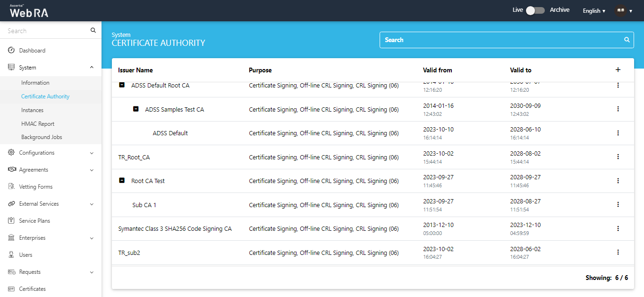Collapse the Root CA Test tree node

coord(122,181)
